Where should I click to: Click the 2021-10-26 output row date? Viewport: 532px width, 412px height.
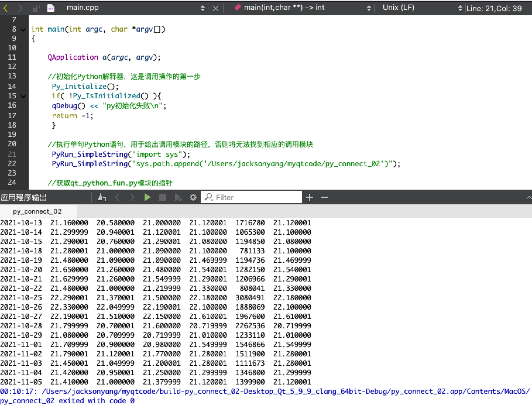[x=21, y=307]
